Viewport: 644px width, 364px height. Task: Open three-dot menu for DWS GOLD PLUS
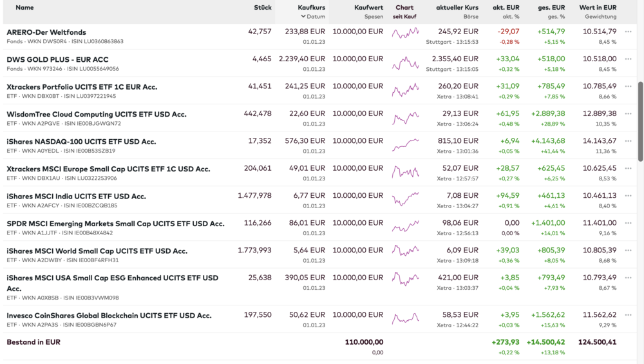[628, 59]
